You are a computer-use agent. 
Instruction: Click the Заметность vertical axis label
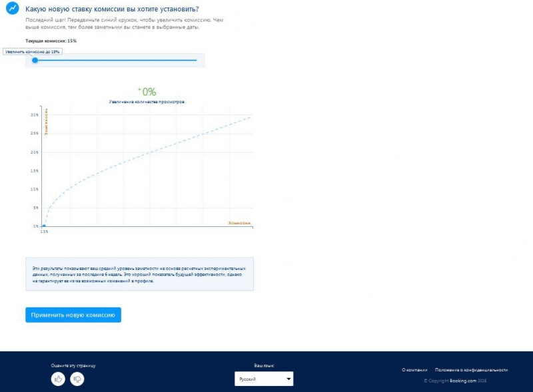pos(46,123)
